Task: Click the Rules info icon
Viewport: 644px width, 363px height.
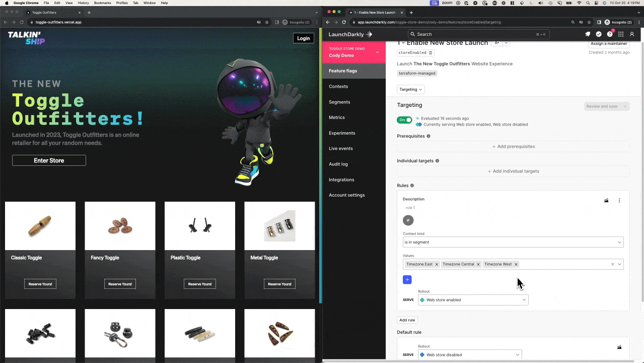Action: tap(412, 186)
